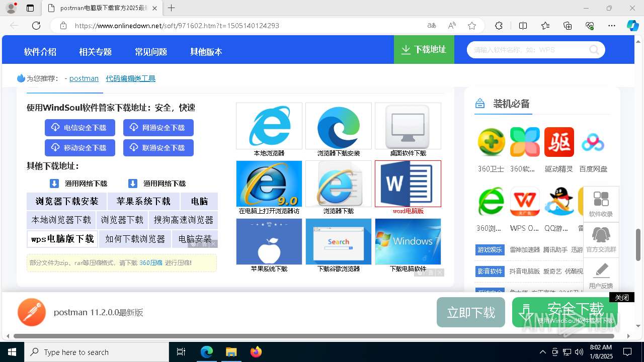Open Task View on the taskbar
Viewport: 644px width, 362px height.
(182, 352)
